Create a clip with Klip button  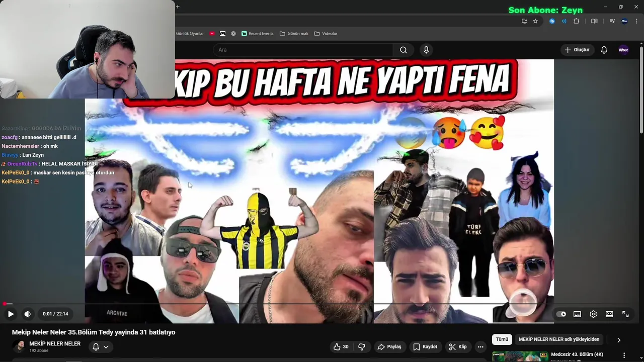tap(458, 346)
